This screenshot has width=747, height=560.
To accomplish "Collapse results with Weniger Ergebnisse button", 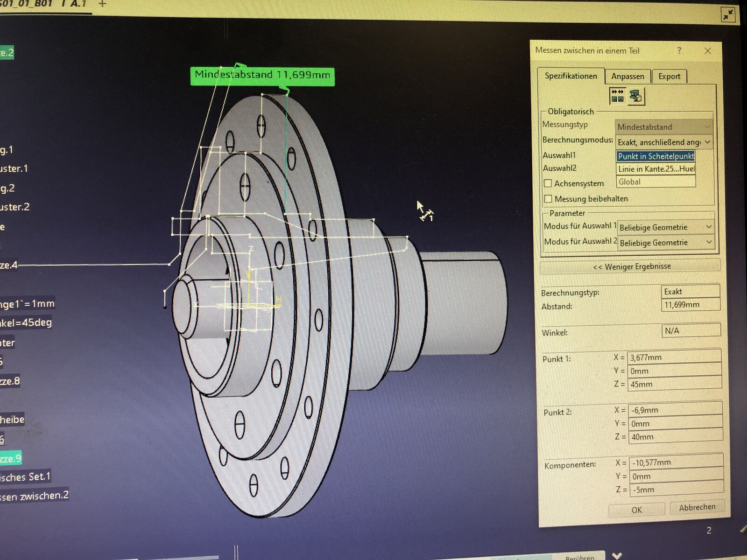I will [631, 266].
